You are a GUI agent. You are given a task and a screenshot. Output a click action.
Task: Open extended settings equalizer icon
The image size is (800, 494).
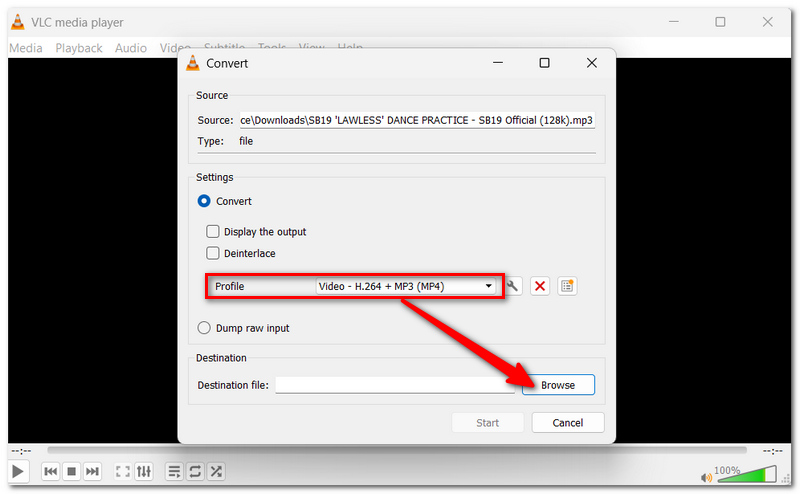pyautogui.click(x=144, y=471)
